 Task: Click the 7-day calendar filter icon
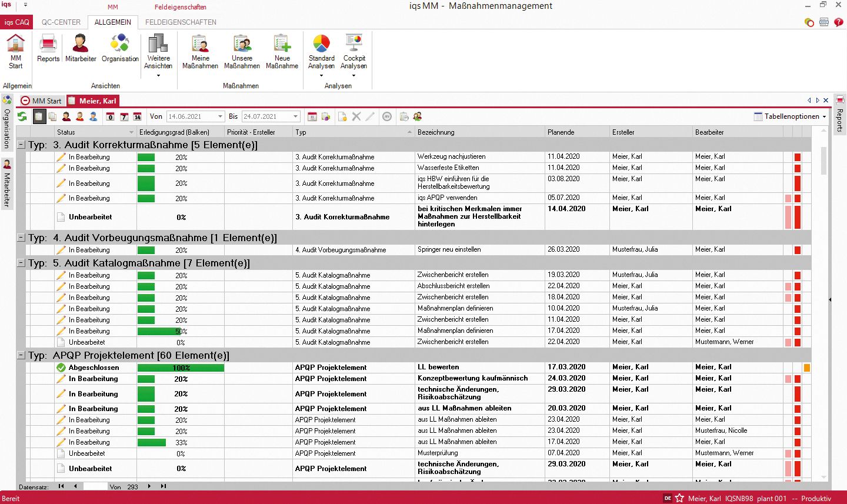coord(124,116)
